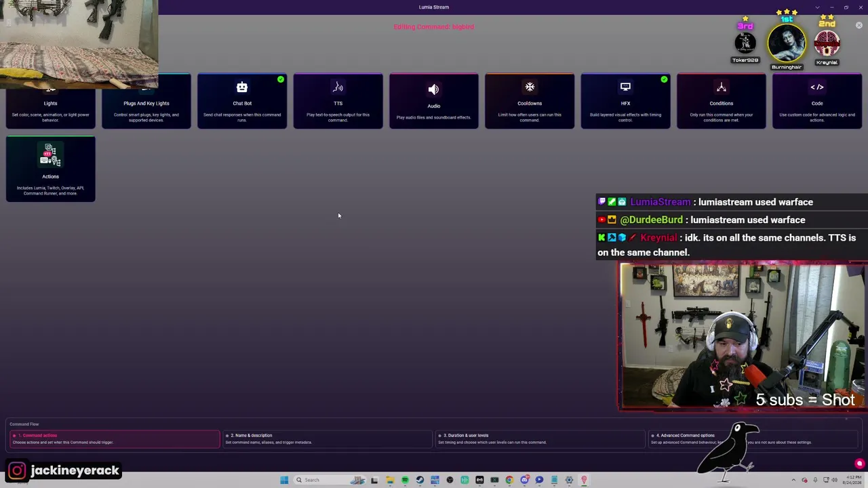Select the Lights card label
This screenshot has height=488, width=868.
[x=51, y=103]
